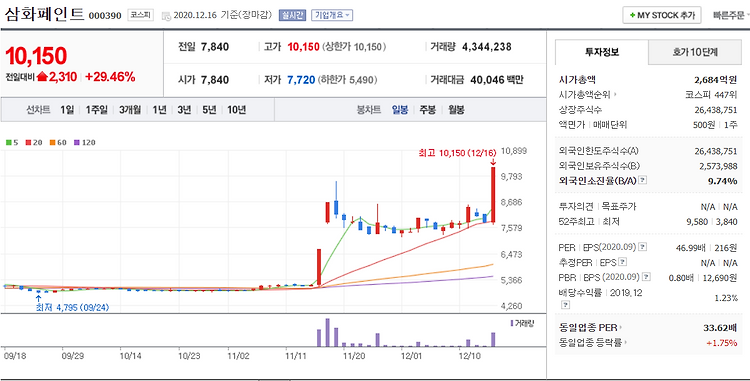This screenshot has width=750, height=381.
Task: Click arrow icon after 시가총액순위
Action: pos(616,95)
